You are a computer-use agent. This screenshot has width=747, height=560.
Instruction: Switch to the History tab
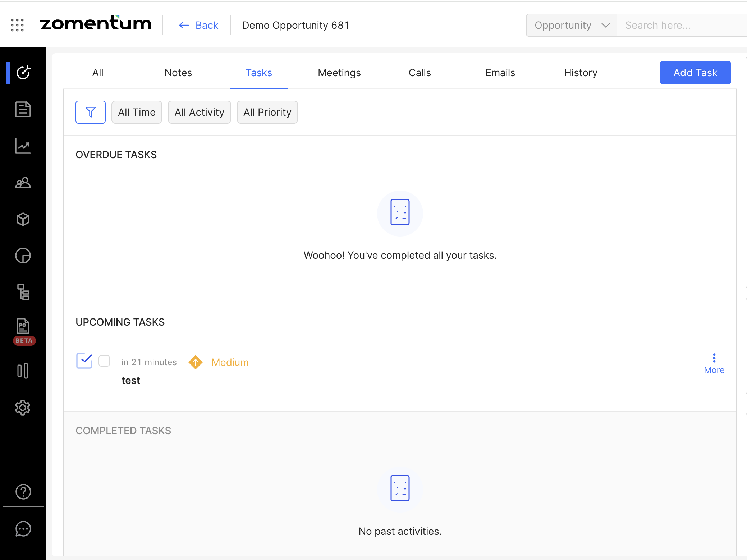pos(581,73)
